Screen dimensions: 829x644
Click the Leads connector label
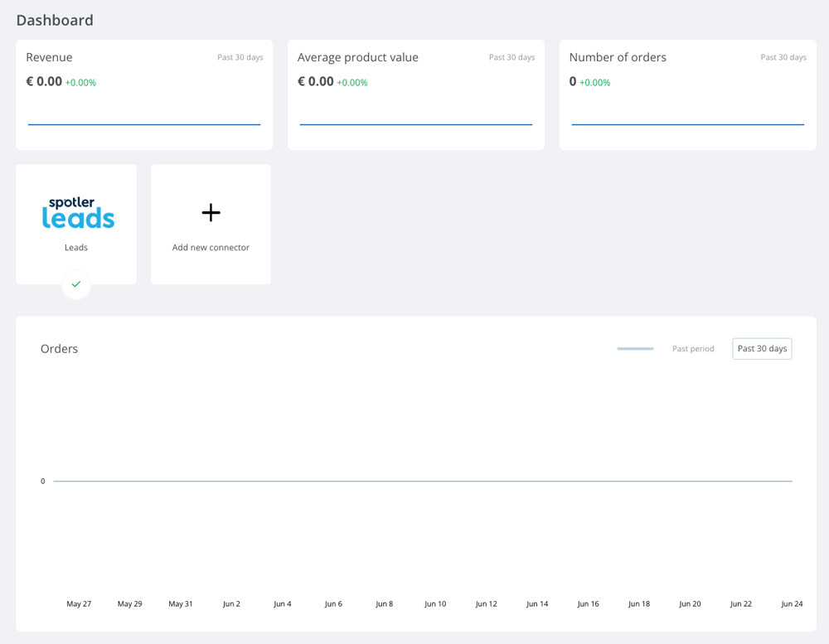pos(76,248)
